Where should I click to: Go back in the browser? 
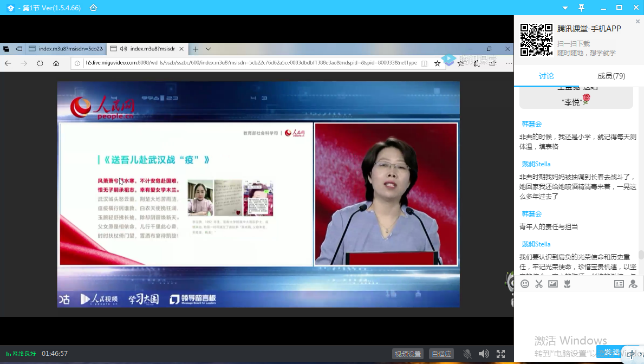[x=8, y=63]
